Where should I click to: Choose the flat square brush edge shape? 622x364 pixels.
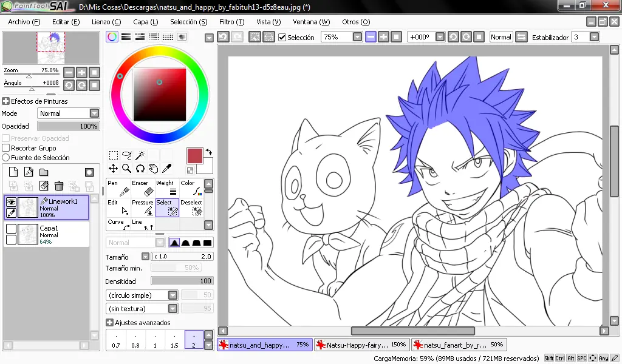(x=208, y=243)
